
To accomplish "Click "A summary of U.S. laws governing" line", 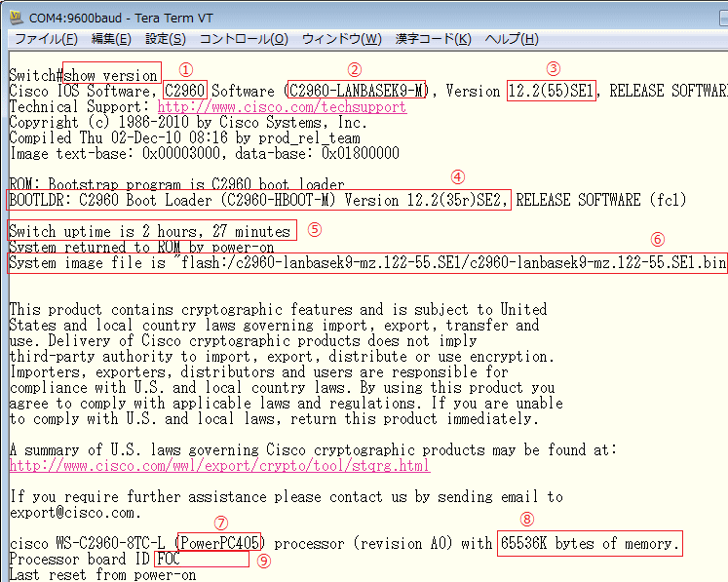I will point(313,449).
